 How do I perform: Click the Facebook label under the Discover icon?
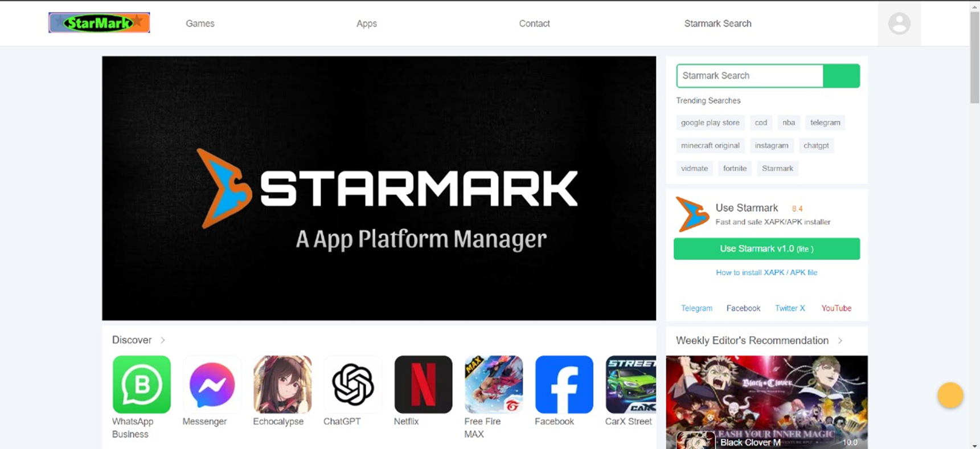click(554, 422)
